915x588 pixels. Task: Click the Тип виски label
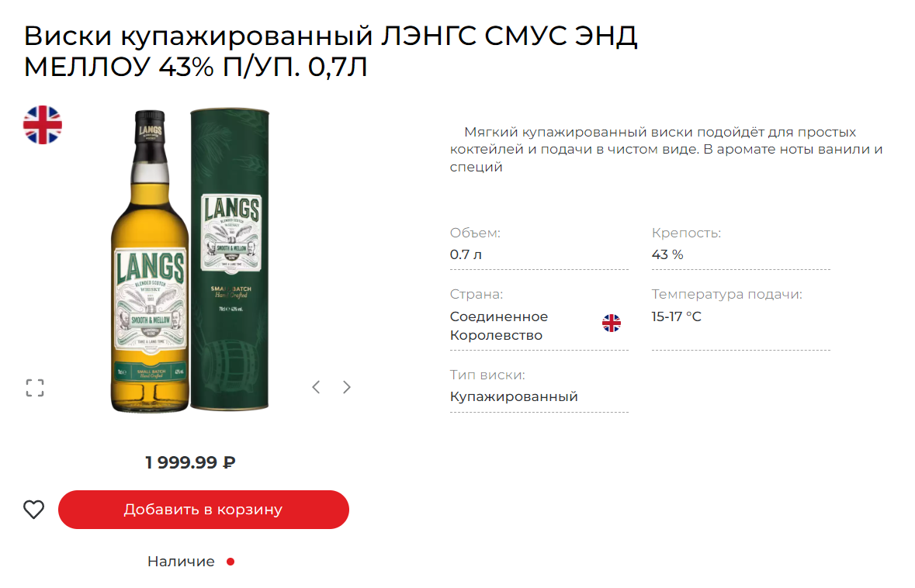(487, 375)
